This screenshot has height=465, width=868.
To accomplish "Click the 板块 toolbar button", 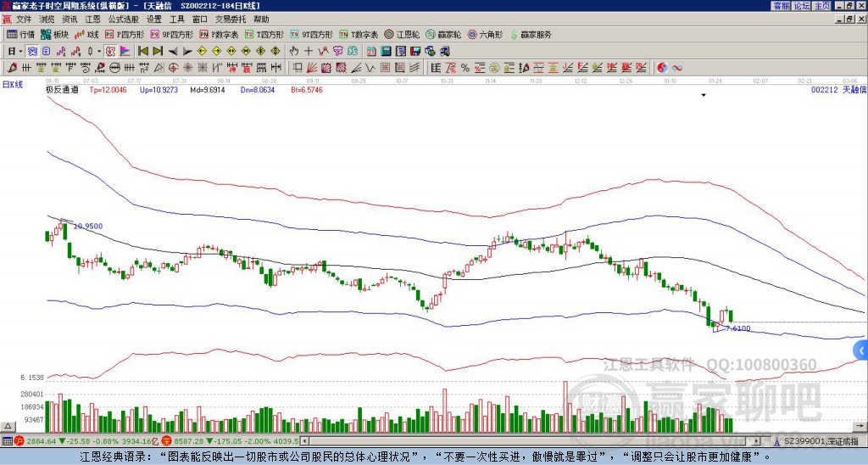I will (55, 34).
